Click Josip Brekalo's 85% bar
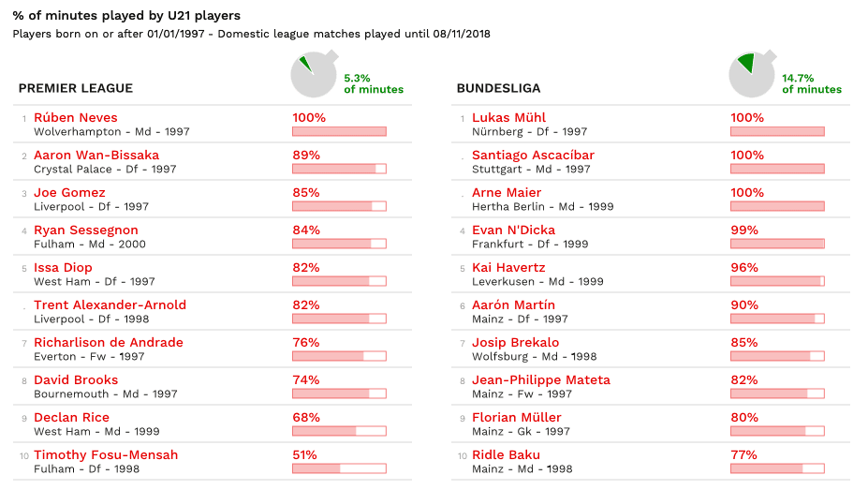Image resolution: width=868 pixels, height=490 pixels. 777,356
